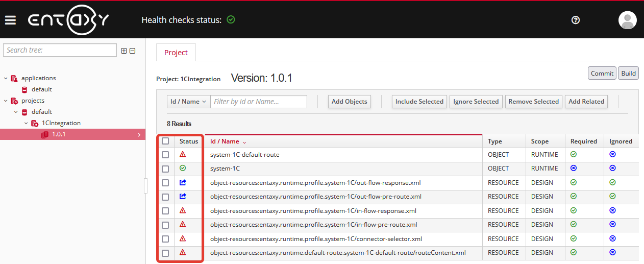
Task: Click the Add Related button
Action: (x=586, y=102)
